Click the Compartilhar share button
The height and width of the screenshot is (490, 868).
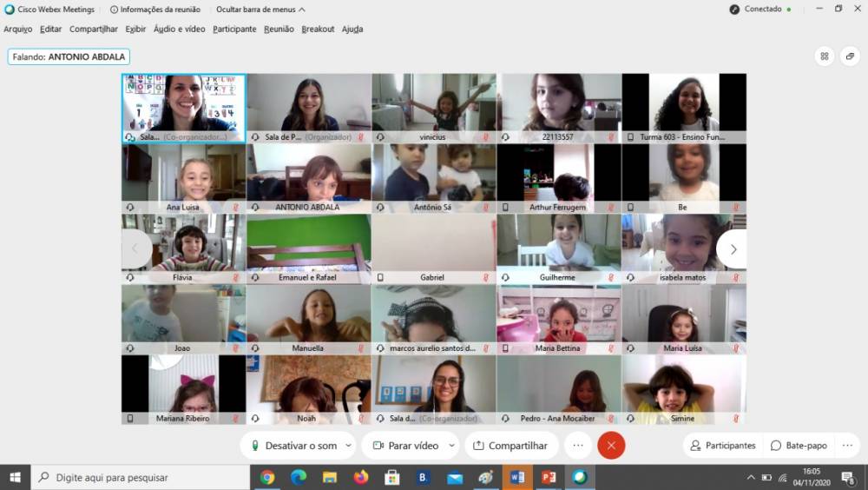pos(510,446)
